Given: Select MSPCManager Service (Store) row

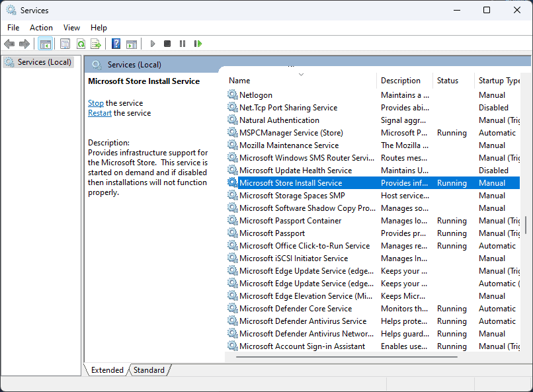Looking at the screenshot, I should 373,132.
